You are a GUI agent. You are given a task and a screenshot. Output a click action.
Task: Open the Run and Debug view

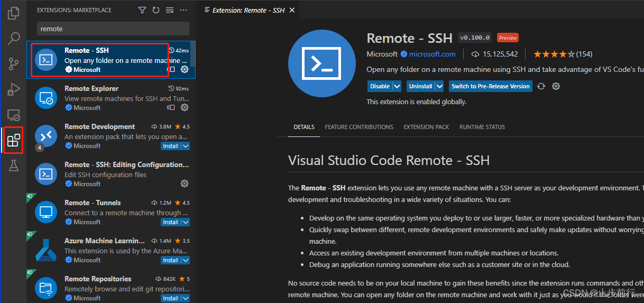[x=14, y=89]
